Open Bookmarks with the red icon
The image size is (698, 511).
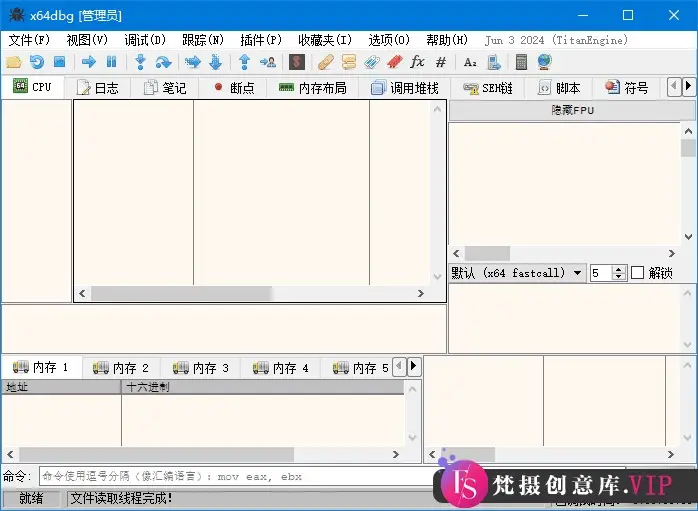[395, 62]
